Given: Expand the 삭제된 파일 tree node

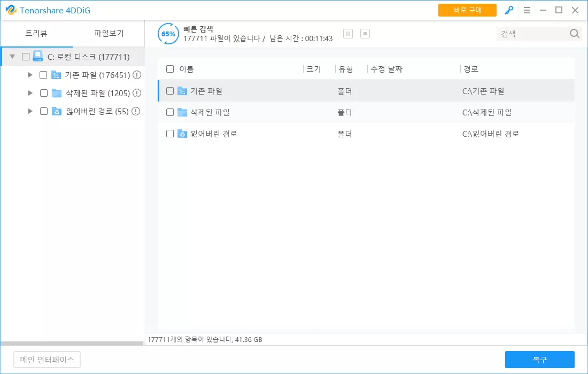Looking at the screenshot, I should coord(30,93).
